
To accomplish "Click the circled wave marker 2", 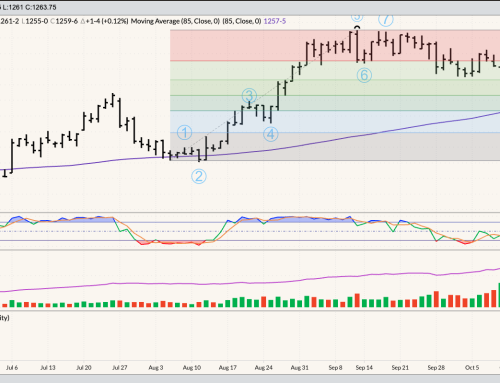I will tap(199, 176).
